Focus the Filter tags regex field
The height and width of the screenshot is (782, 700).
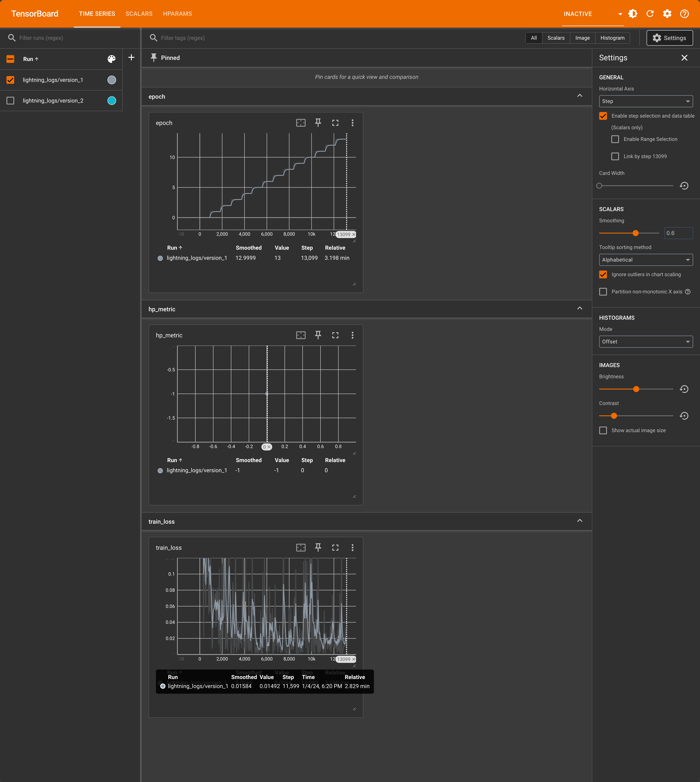click(x=182, y=38)
